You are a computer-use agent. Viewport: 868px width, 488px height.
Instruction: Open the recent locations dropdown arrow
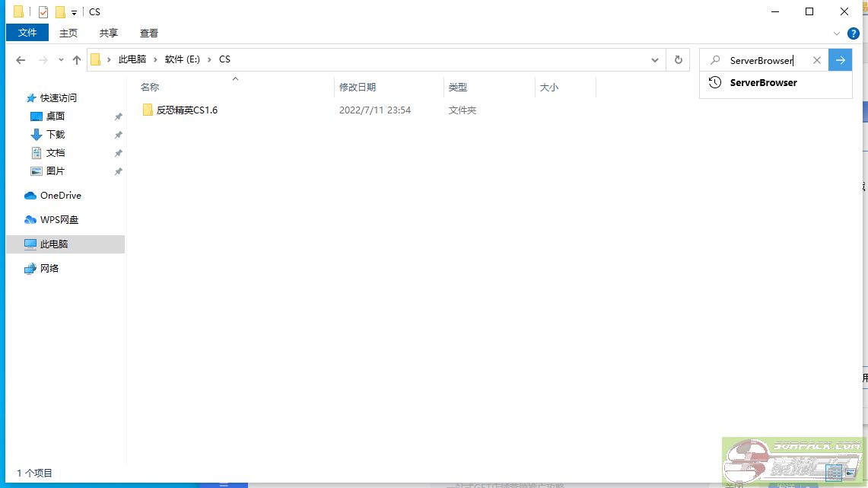(x=60, y=60)
